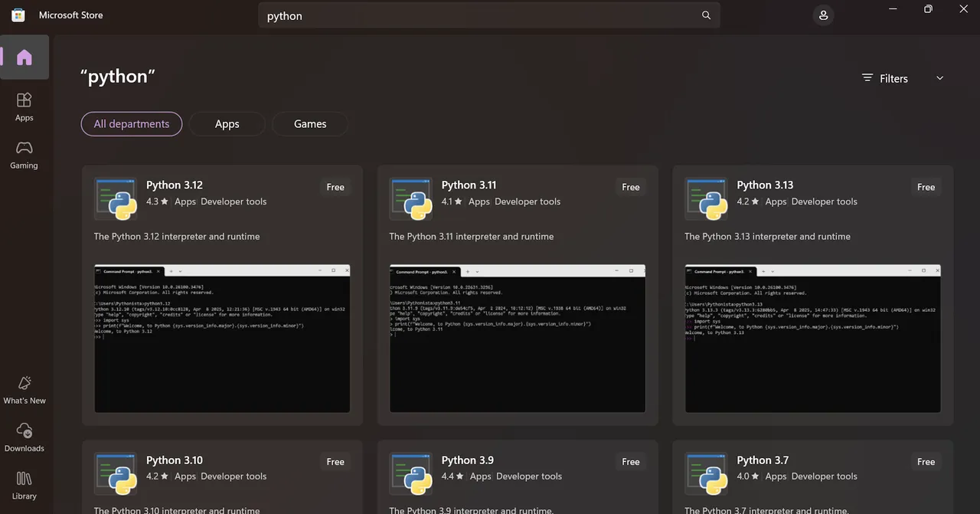980x514 pixels.
Task: Click the 4.3 star rating of Python 3.12
Action: point(157,201)
